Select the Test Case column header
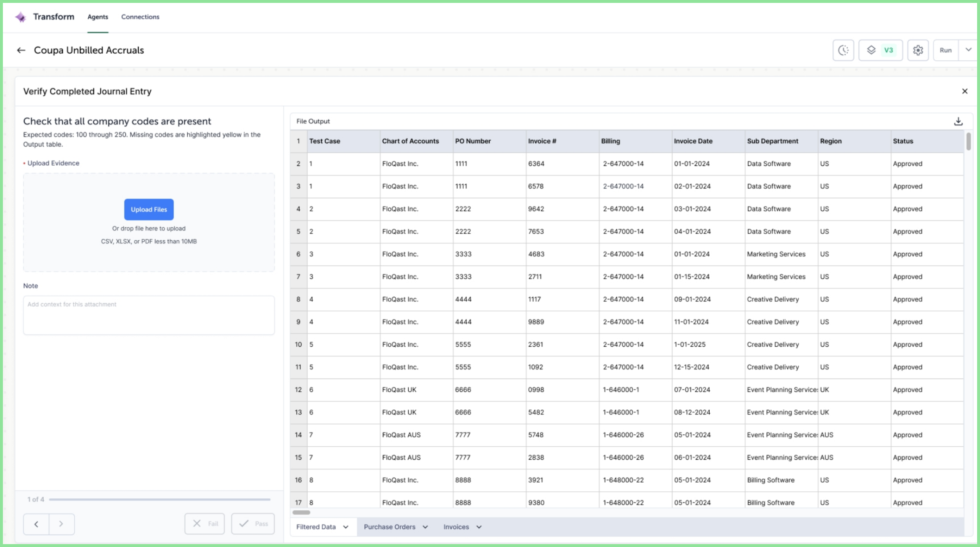Screen dimensions: 980x547 (343, 141)
